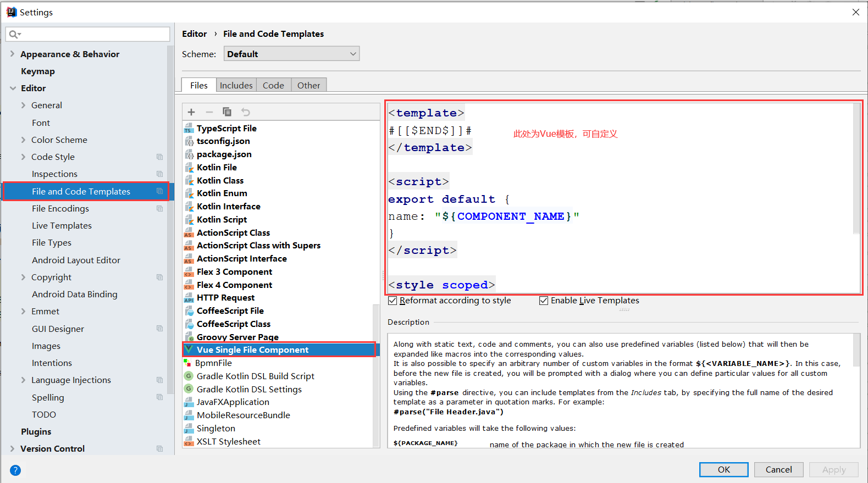Select File Types in the tree
This screenshot has height=483, width=868.
52,242
